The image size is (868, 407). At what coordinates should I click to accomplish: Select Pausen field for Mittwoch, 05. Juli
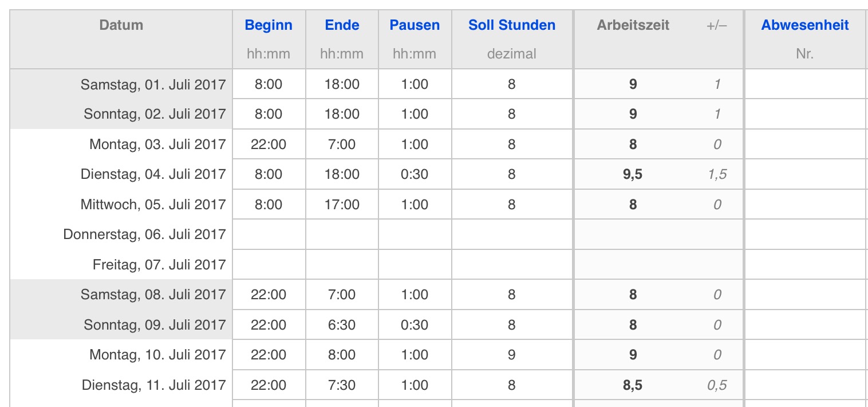[x=415, y=205]
